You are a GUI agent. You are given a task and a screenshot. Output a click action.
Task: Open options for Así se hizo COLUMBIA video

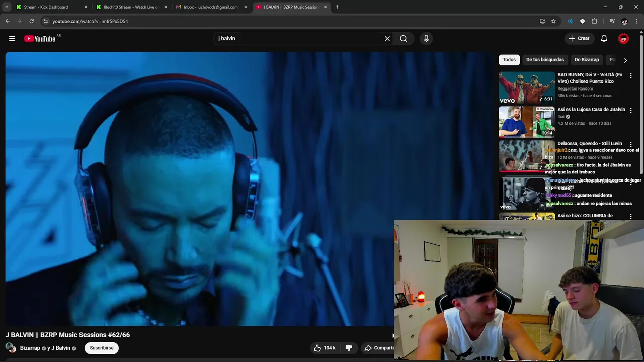(x=631, y=216)
